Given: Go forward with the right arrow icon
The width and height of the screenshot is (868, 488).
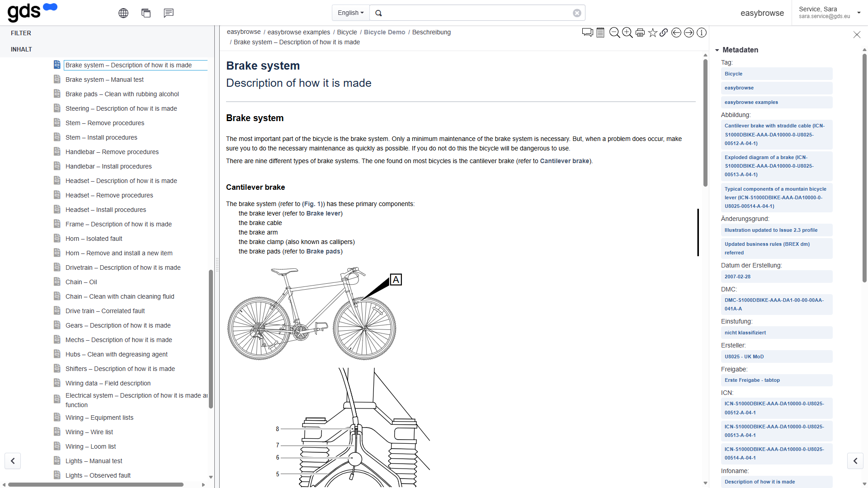Looking at the screenshot, I should point(689,33).
